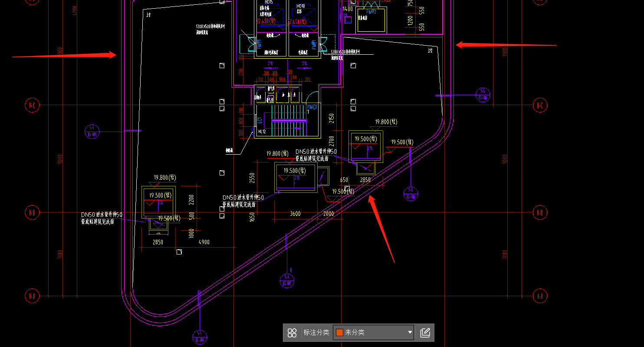Select the left H-A axis bubble
This screenshot has height=347, width=644.
(x=32, y=296)
